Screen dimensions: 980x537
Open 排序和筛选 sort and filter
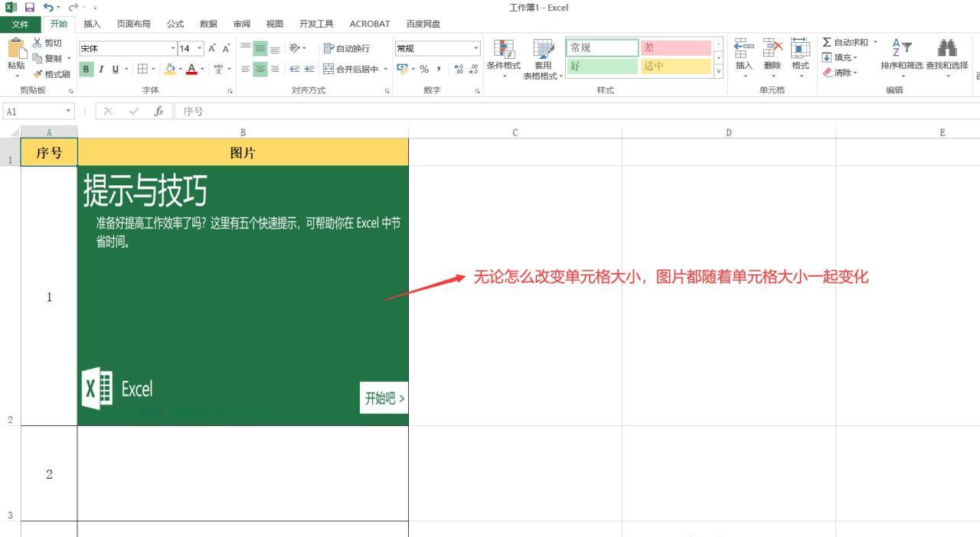click(902, 57)
